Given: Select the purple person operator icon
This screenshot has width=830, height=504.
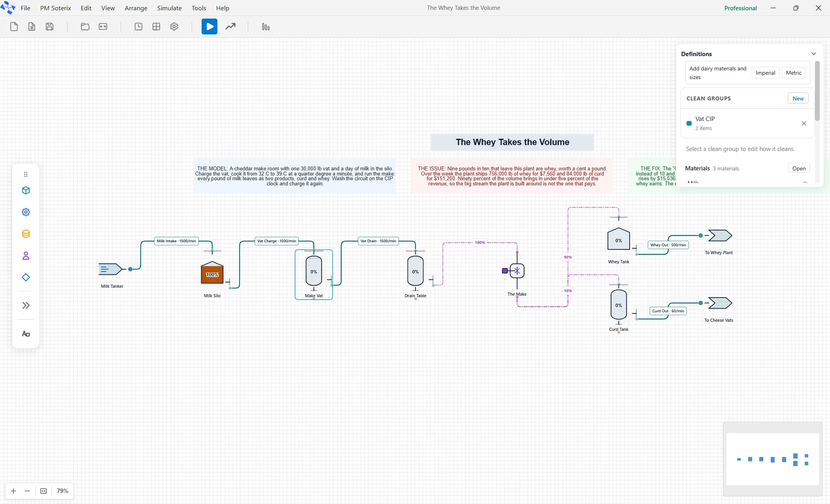Looking at the screenshot, I should (26, 256).
